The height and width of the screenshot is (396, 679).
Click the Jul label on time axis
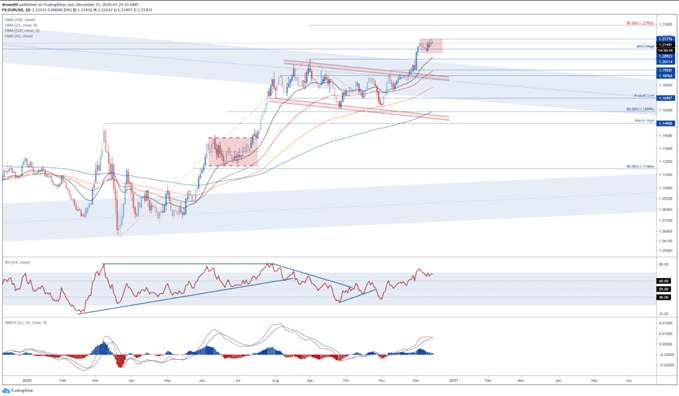point(238,380)
